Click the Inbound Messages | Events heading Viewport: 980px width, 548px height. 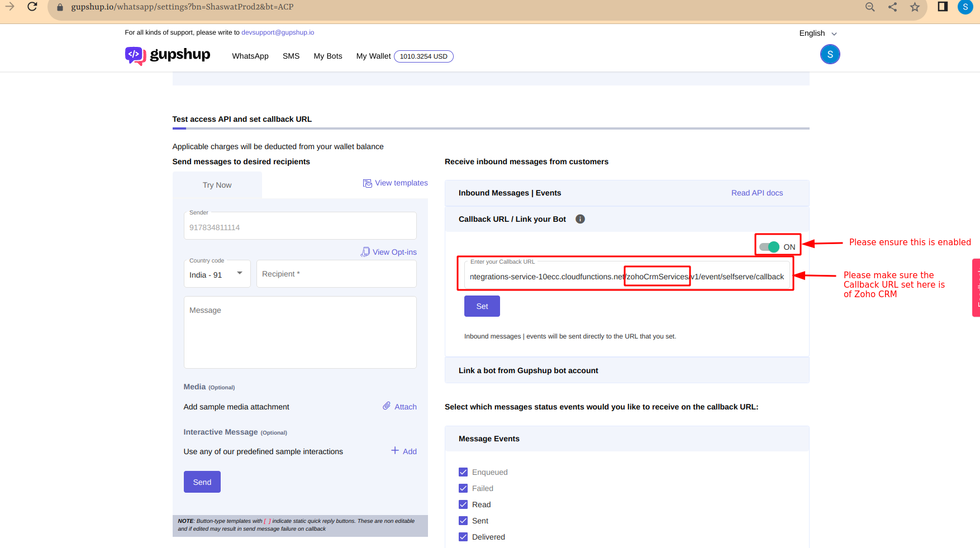pos(510,193)
